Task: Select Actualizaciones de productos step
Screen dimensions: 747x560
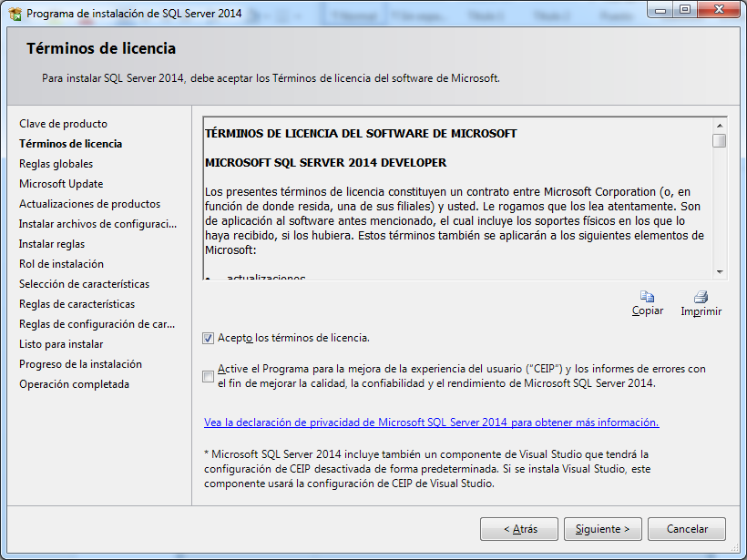Action: 89,204
